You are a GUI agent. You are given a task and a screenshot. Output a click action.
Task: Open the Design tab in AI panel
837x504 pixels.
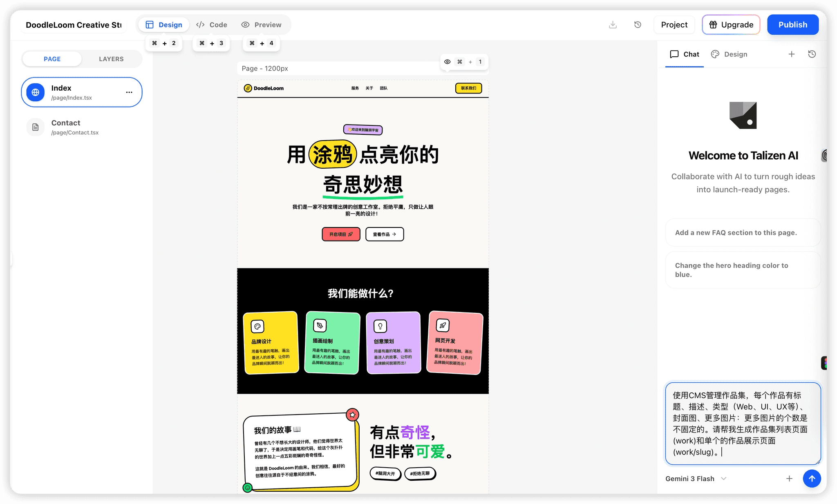(730, 54)
